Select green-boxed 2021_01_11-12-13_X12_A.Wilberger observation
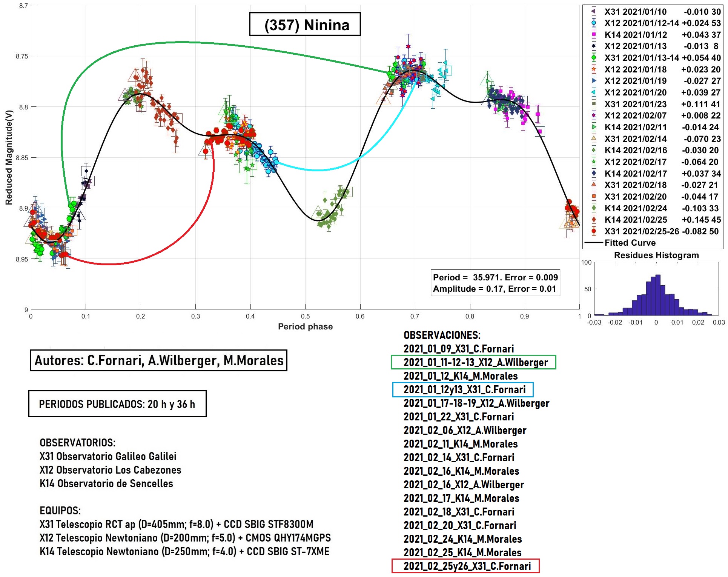This screenshot has width=728, height=577. click(x=473, y=362)
